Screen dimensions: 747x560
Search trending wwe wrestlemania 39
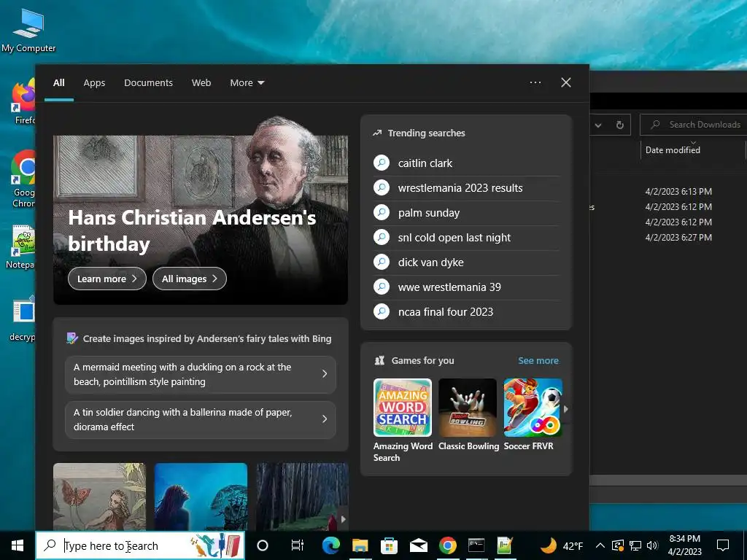[x=449, y=287]
